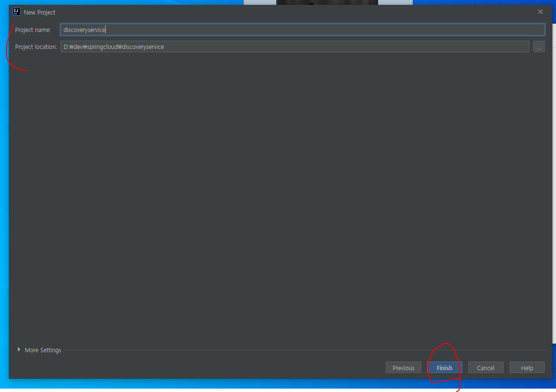Click the Project name label
The height and width of the screenshot is (392, 556).
tap(33, 30)
